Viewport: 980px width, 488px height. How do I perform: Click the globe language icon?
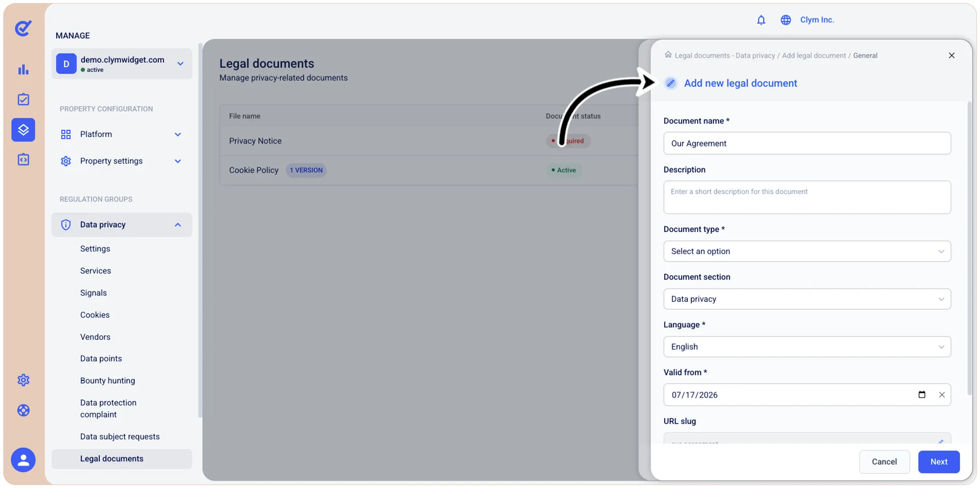(786, 20)
